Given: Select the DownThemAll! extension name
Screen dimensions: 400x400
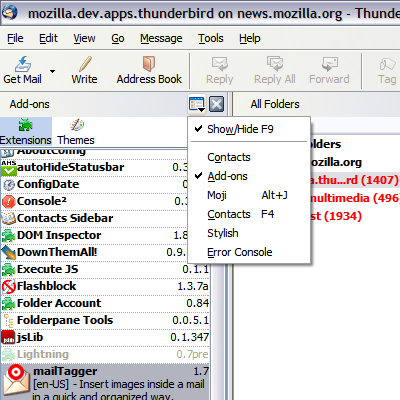Looking at the screenshot, I should tap(57, 252).
